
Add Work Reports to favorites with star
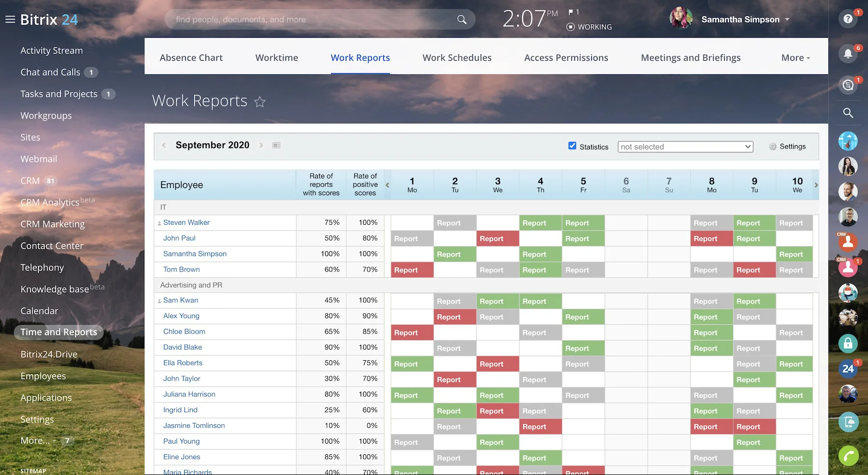260,102
